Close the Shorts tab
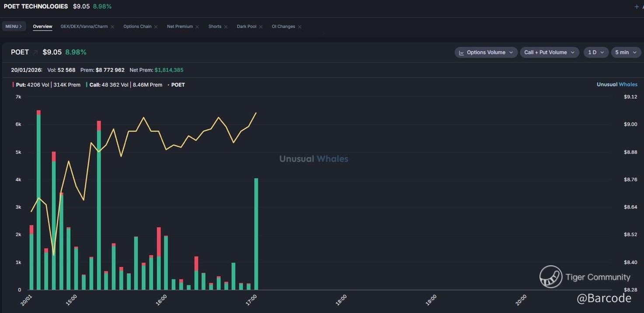This screenshot has width=644, height=313. coord(226,27)
